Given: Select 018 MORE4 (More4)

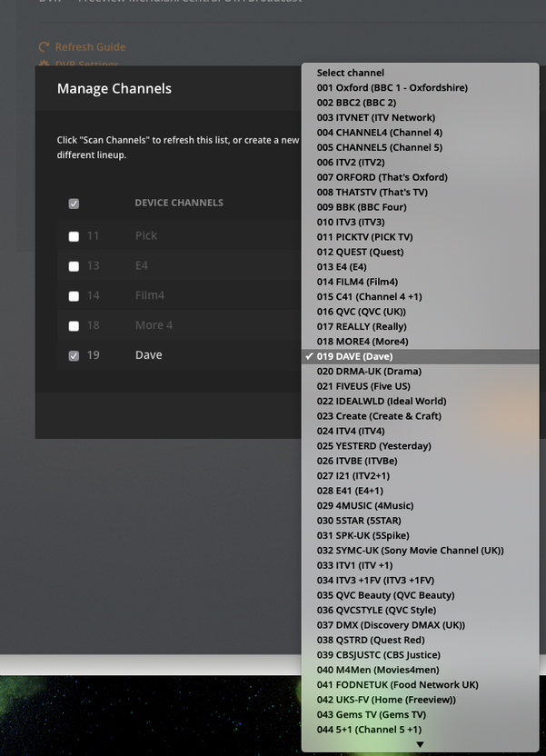Looking at the screenshot, I should point(421,342).
